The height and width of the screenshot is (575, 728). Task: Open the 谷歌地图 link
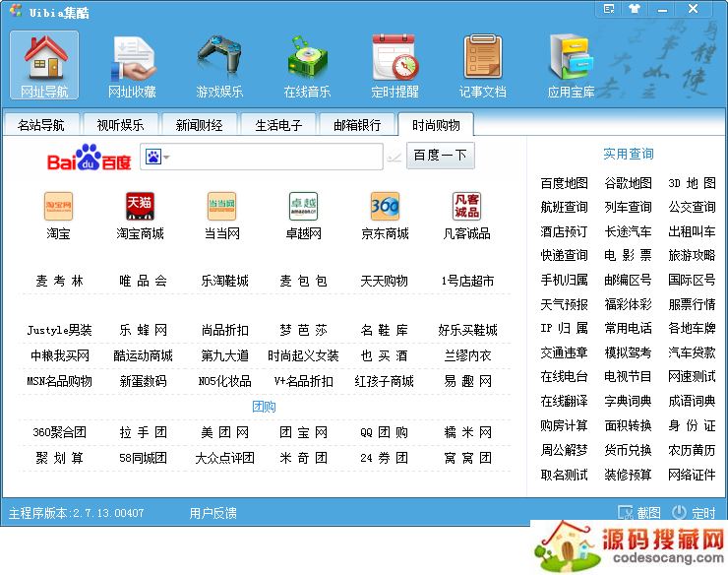(x=629, y=183)
